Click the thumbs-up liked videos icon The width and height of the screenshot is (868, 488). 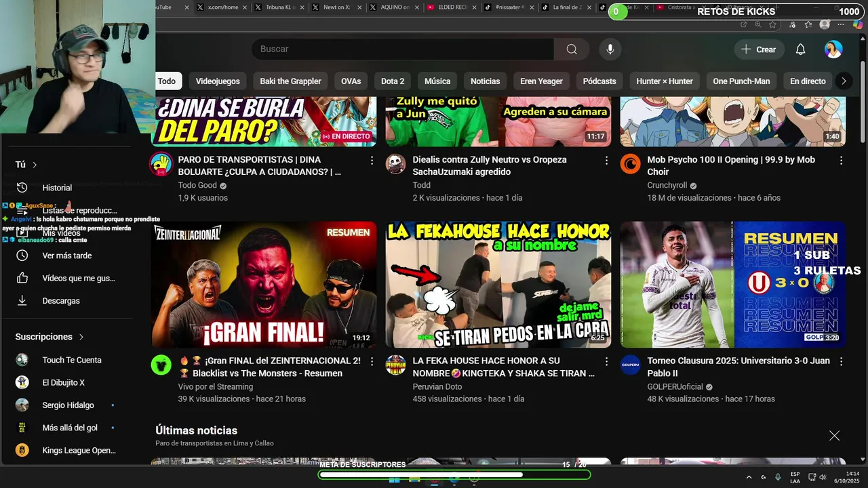click(22, 278)
